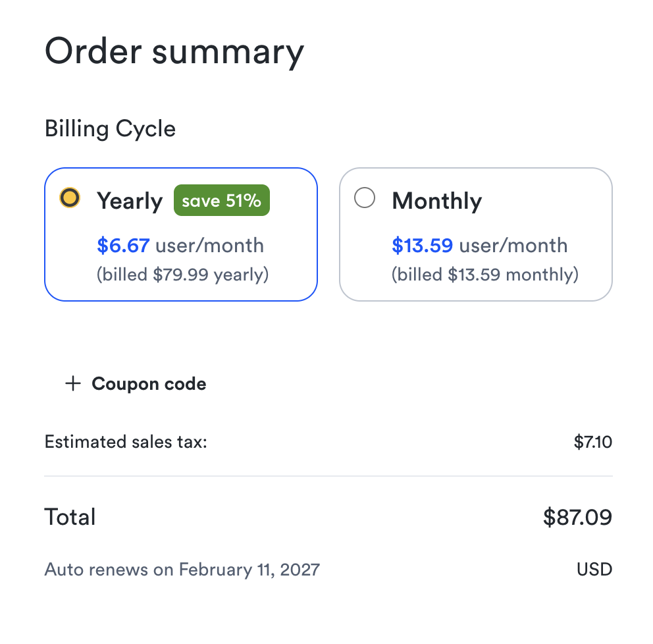The image size is (653, 644).
Task: Click the Order summary heading
Action: (174, 51)
